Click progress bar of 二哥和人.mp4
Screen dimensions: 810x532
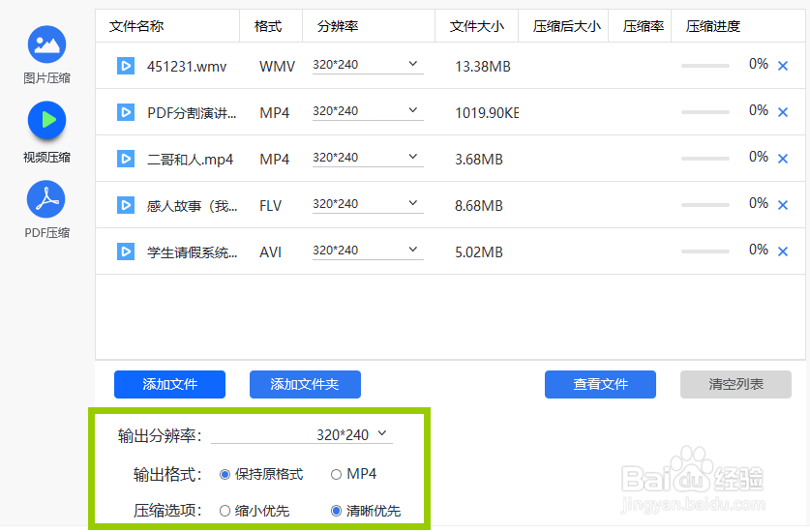tap(705, 159)
